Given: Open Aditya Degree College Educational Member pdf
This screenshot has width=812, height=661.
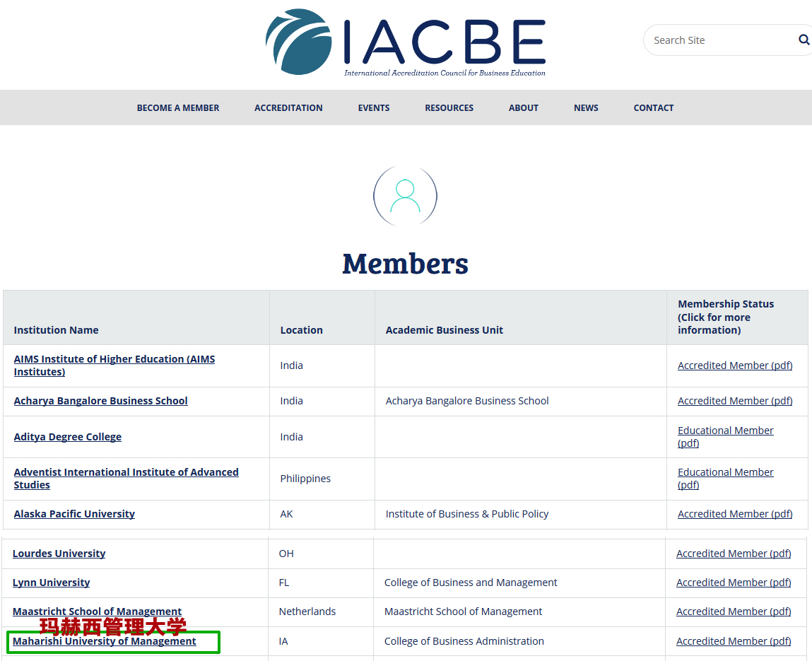Looking at the screenshot, I should pos(726,437).
